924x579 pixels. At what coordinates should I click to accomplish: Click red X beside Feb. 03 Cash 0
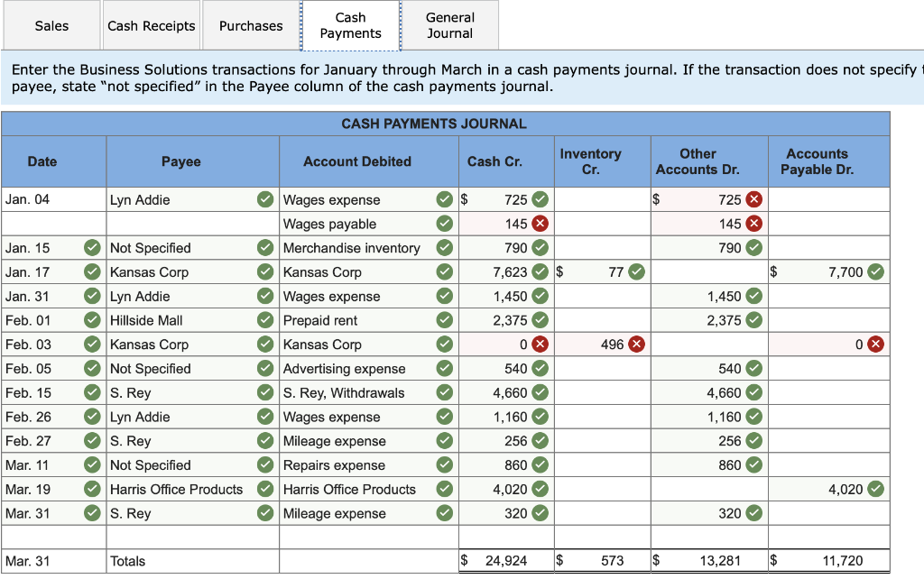pyautogui.click(x=540, y=345)
